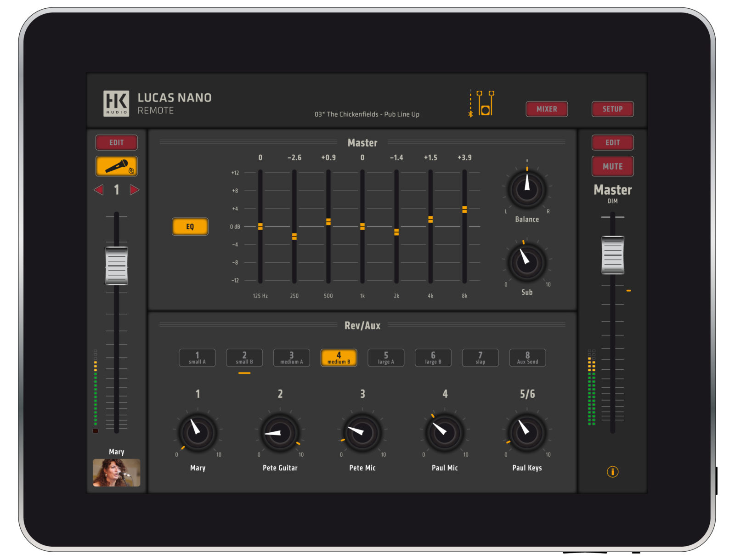Click the Pete Guitar channel label
This screenshot has height=560, width=735.
[x=280, y=468]
